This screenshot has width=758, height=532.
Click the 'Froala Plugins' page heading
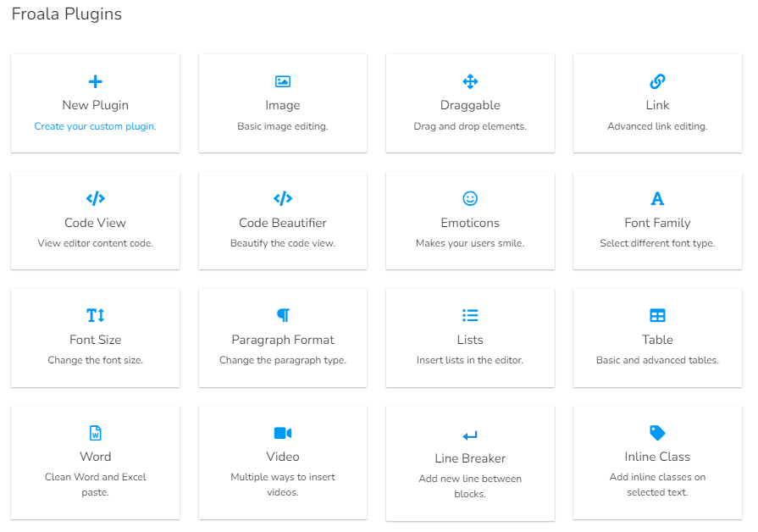coord(67,14)
